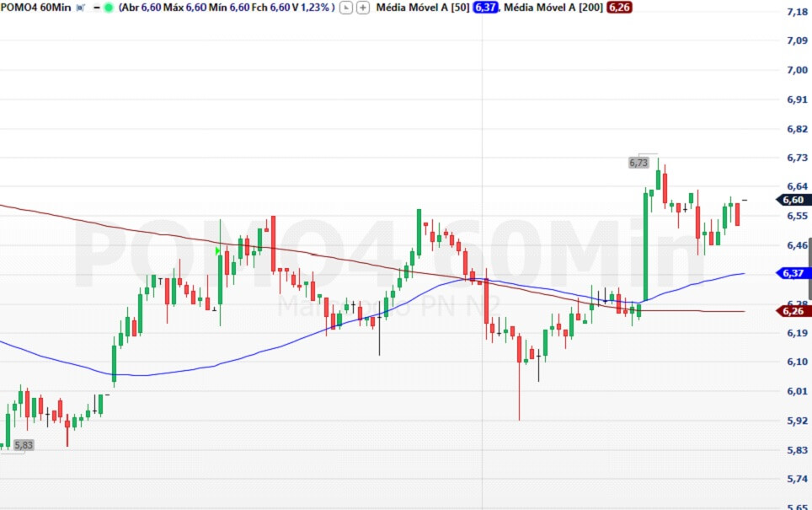Click the OHLC values text in header
This screenshot has width=812, height=510.
pyautogui.click(x=226, y=8)
